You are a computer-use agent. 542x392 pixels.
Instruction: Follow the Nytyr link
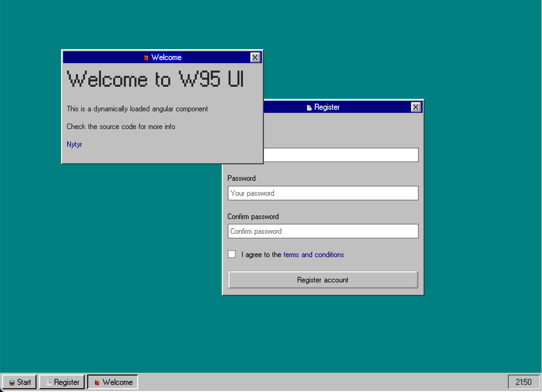(74, 144)
